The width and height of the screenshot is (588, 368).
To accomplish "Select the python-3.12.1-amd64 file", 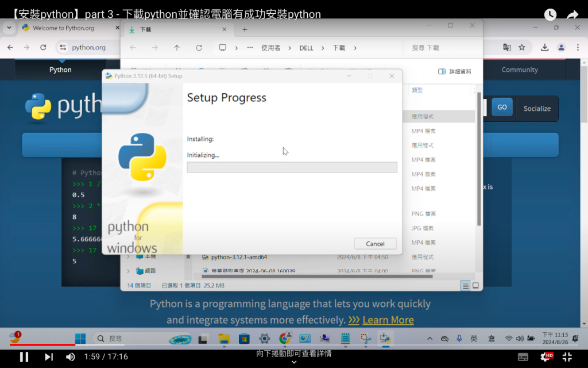I will 239,257.
